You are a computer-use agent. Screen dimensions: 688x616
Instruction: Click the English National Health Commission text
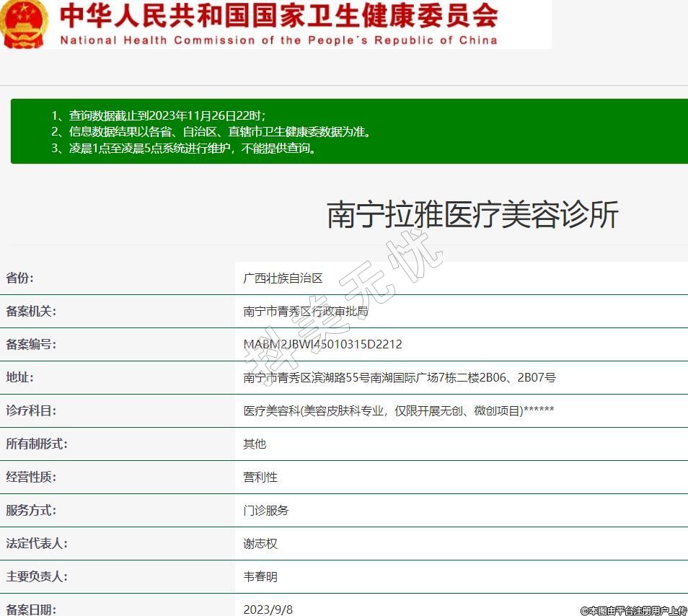(278, 40)
